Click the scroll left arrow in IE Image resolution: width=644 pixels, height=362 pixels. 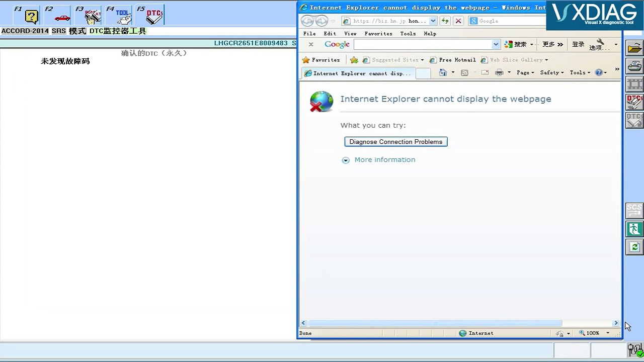(303, 323)
